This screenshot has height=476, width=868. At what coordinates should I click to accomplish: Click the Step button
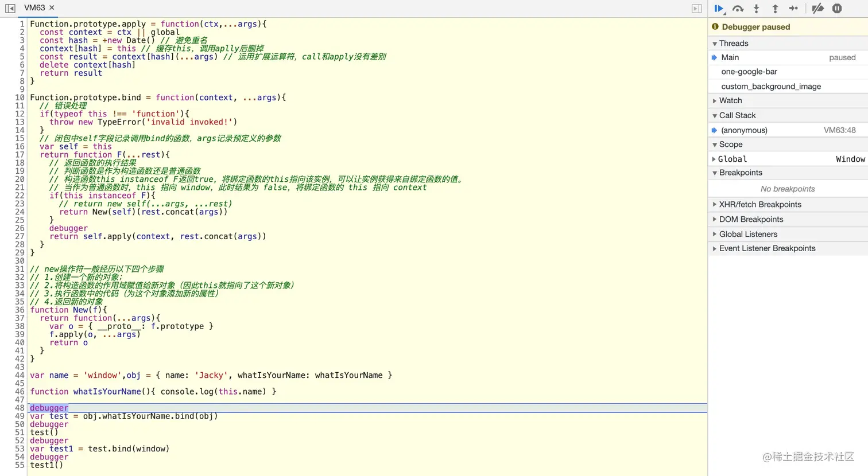pos(793,8)
